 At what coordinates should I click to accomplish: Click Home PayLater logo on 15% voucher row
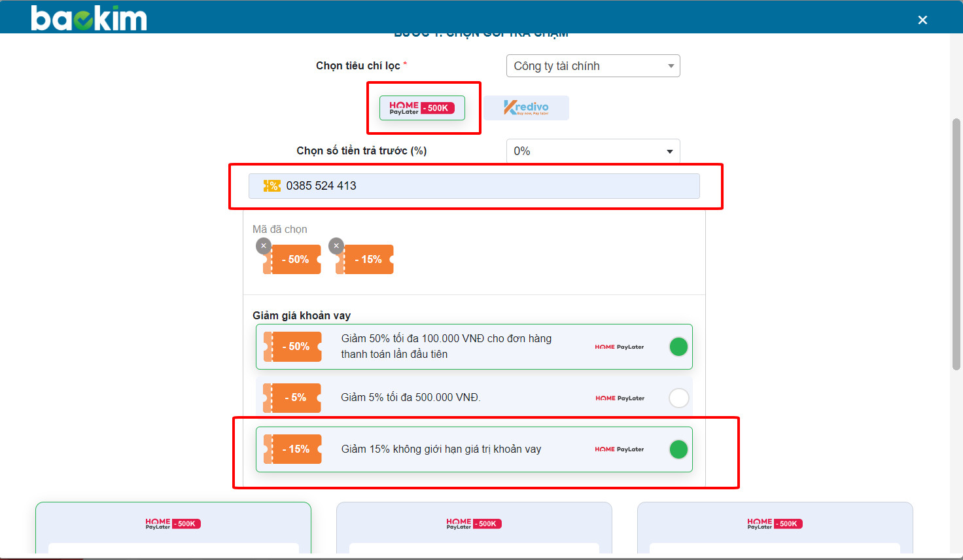(620, 449)
